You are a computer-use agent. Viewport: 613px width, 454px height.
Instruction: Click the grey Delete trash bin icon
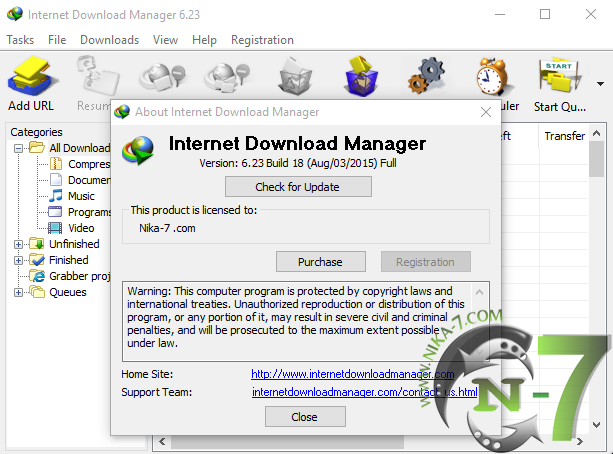(x=295, y=76)
